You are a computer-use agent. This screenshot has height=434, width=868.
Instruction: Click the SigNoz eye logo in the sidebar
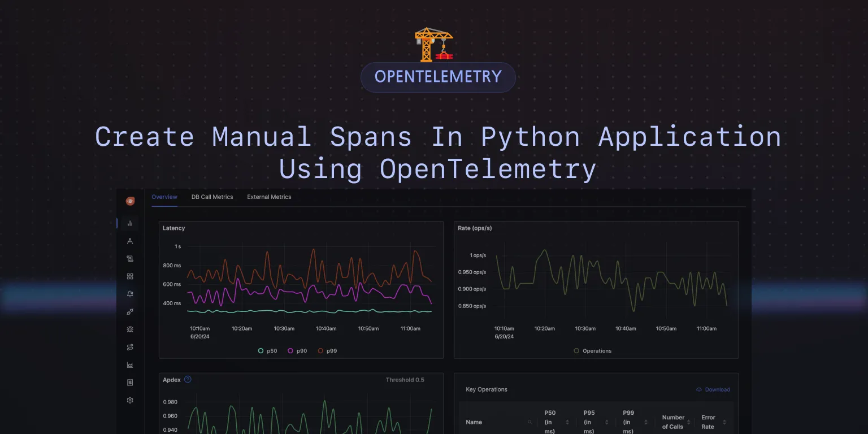point(130,201)
